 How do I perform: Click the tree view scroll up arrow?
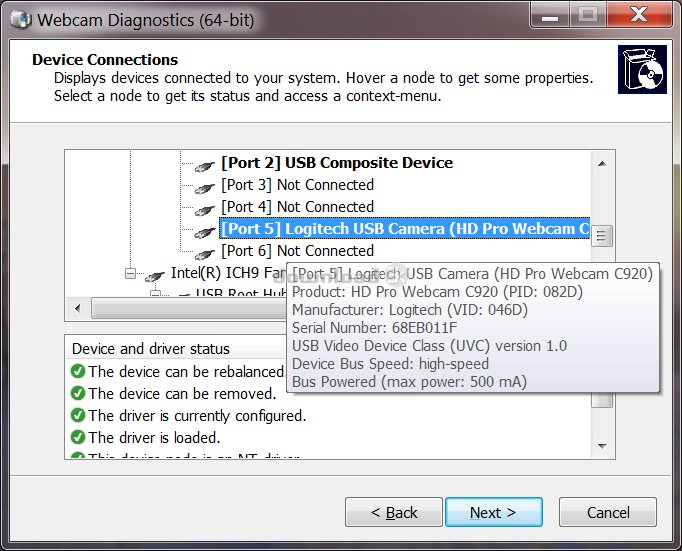(602, 164)
